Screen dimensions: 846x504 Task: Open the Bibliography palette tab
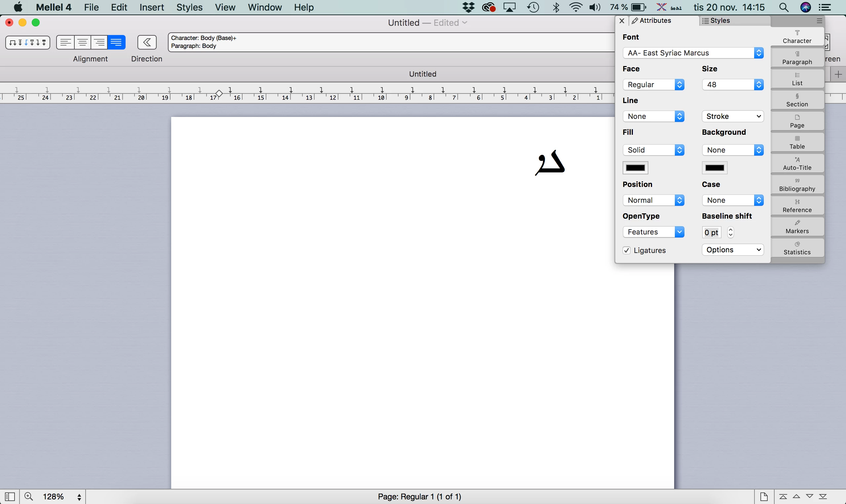coord(797,185)
